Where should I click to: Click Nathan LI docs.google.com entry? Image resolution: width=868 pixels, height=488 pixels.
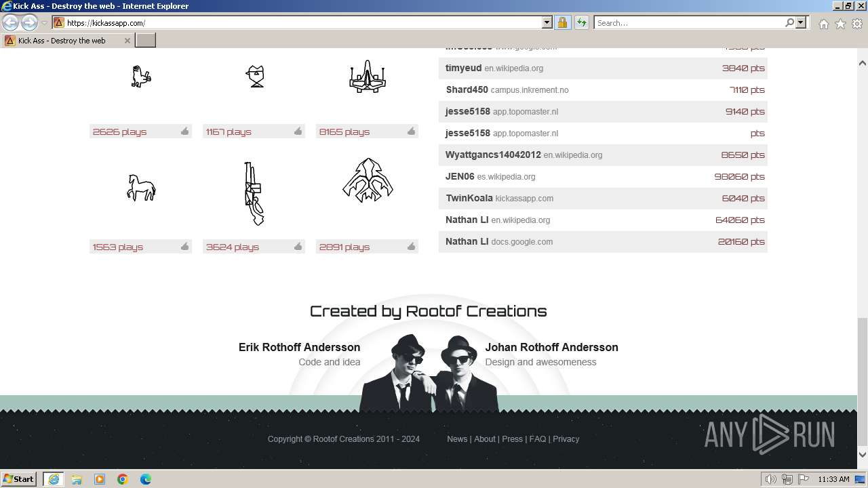click(x=603, y=242)
